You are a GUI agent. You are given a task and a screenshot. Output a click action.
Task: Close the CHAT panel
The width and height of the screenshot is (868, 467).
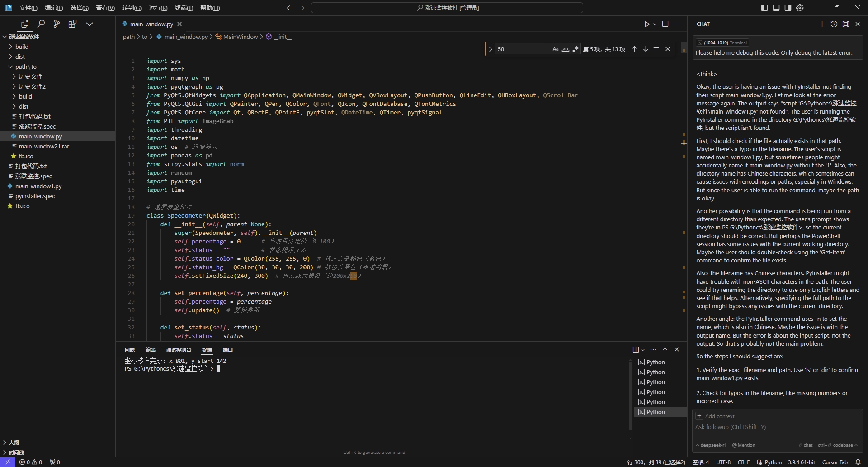(858, 24)
